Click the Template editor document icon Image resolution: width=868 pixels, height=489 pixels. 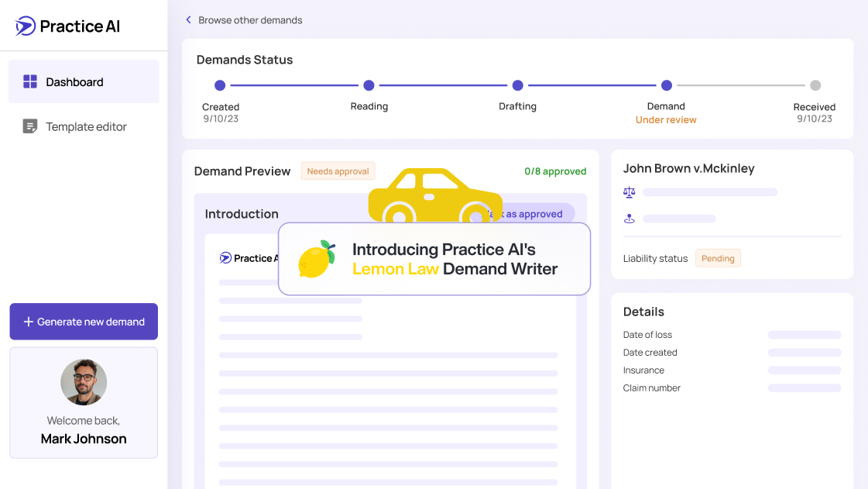click(x=30, y=126)
